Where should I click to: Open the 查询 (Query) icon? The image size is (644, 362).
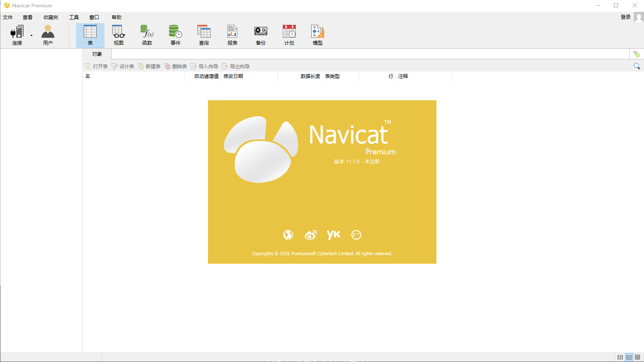pos(204,35)
